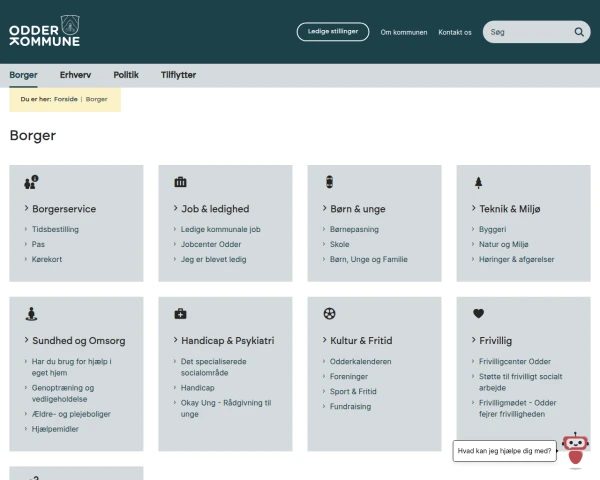Open the Kultur & Fritid heading chevron
The image size is (600, 480).
325,341
